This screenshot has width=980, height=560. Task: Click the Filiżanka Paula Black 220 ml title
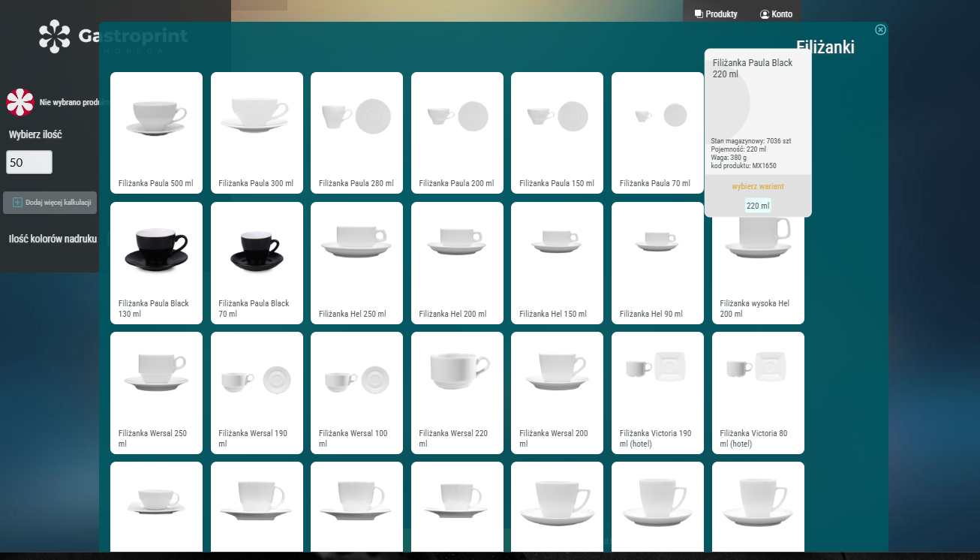coord(752,68)
